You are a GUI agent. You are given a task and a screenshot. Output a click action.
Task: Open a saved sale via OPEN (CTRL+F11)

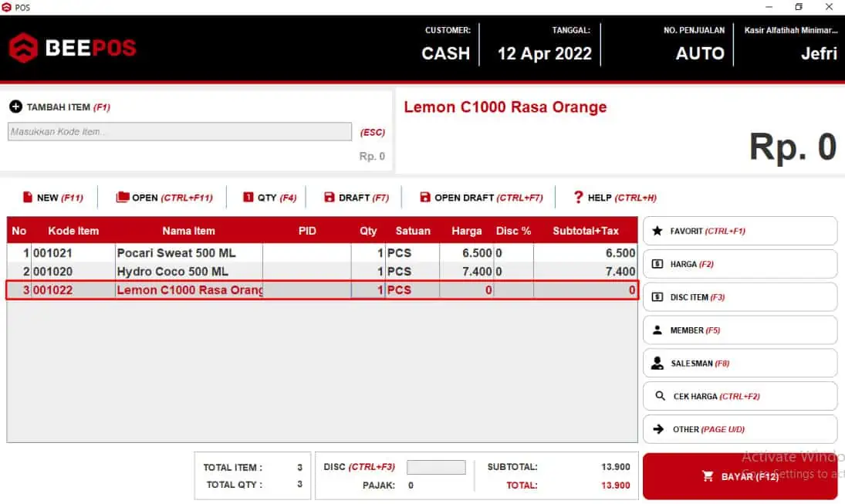click(x=164, y=198)
